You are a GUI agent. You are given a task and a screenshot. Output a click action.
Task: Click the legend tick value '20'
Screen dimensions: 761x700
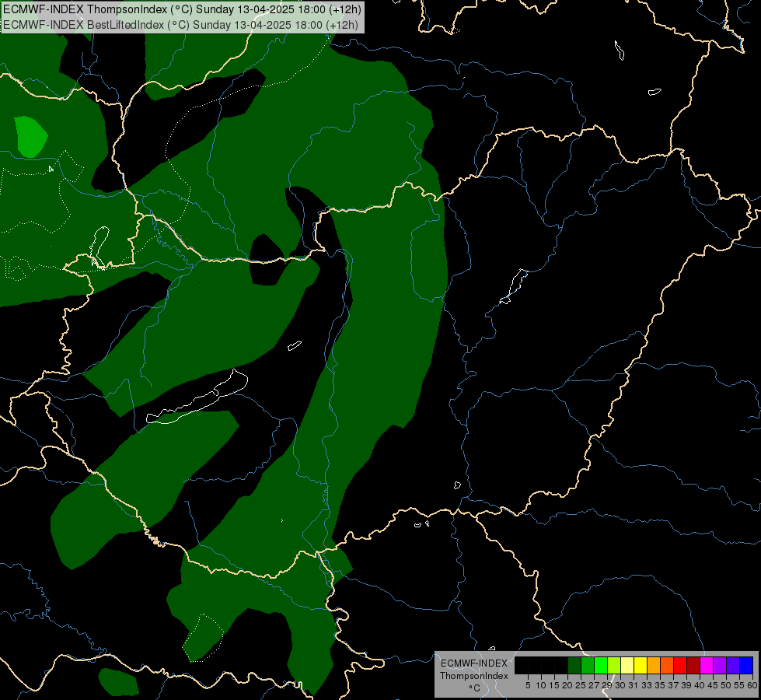coord(567,685)
